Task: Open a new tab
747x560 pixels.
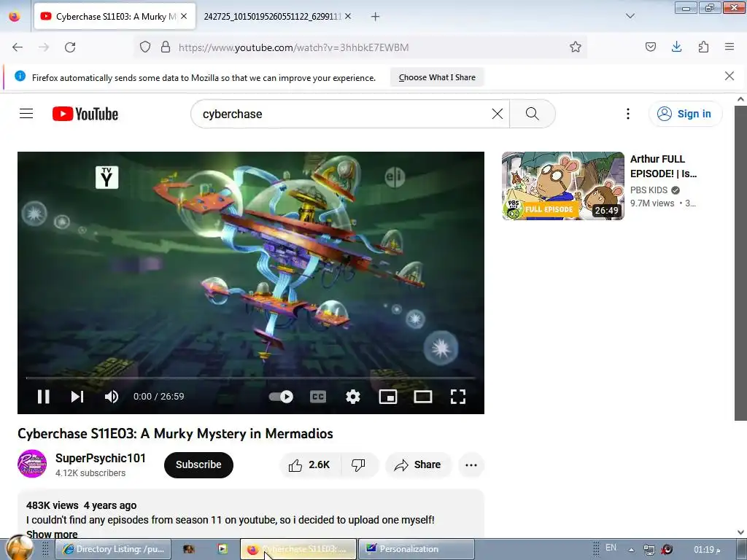Action: click(376, 17)
